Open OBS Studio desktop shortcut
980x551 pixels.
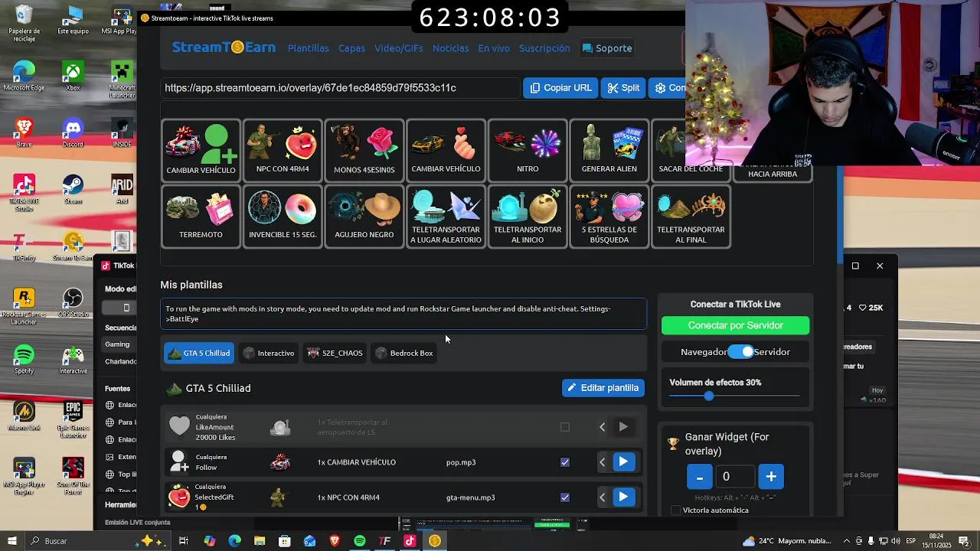click(73, 302)
